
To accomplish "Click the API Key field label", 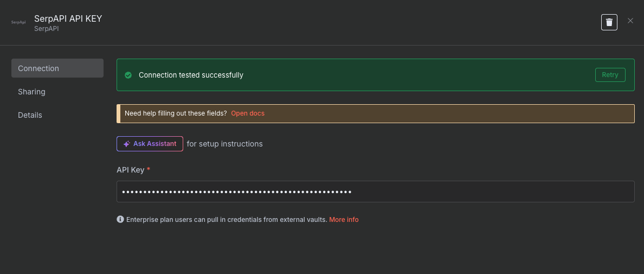I will (130, 170).
